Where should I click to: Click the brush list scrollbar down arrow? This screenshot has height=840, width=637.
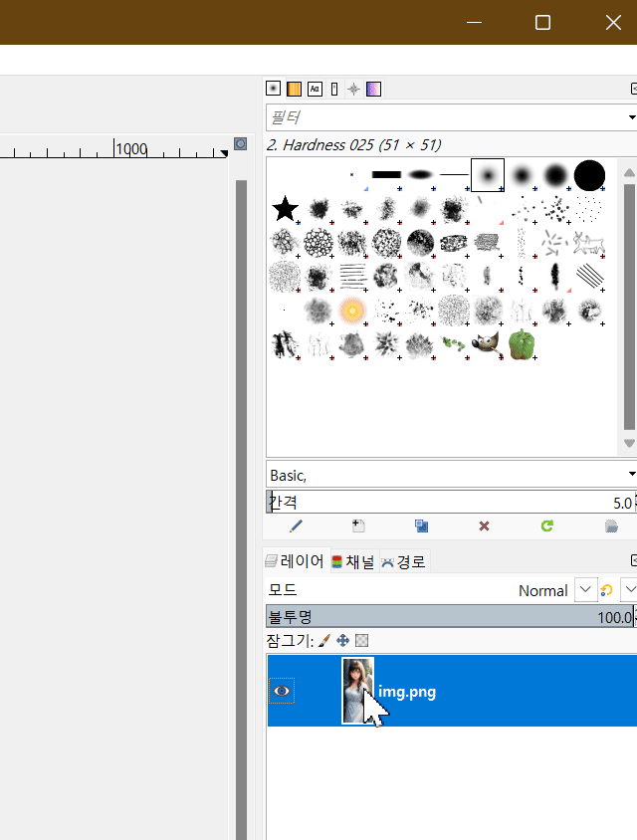click(629, 444)
